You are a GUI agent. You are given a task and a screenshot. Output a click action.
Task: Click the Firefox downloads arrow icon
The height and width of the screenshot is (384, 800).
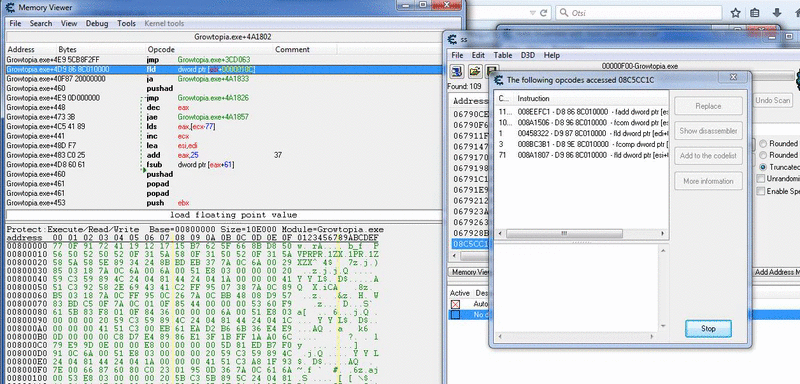point(777,13)
